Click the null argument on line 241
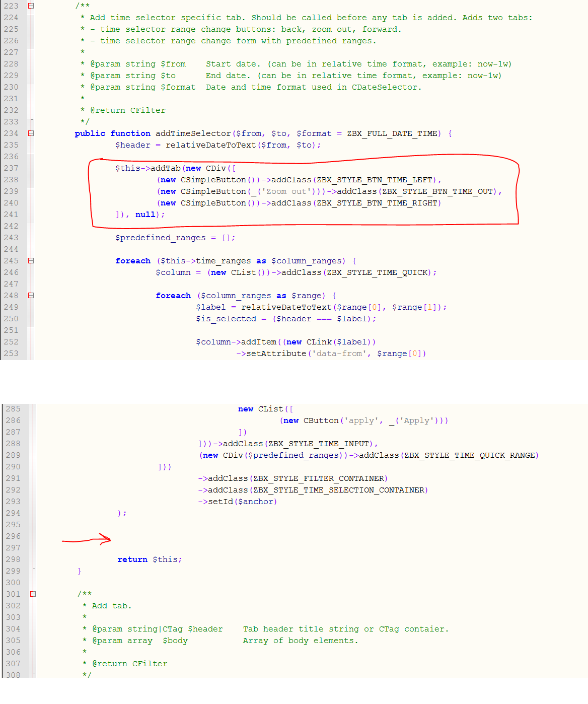The height and width of the screenshot is (704, 588). [x=145, y=215]
